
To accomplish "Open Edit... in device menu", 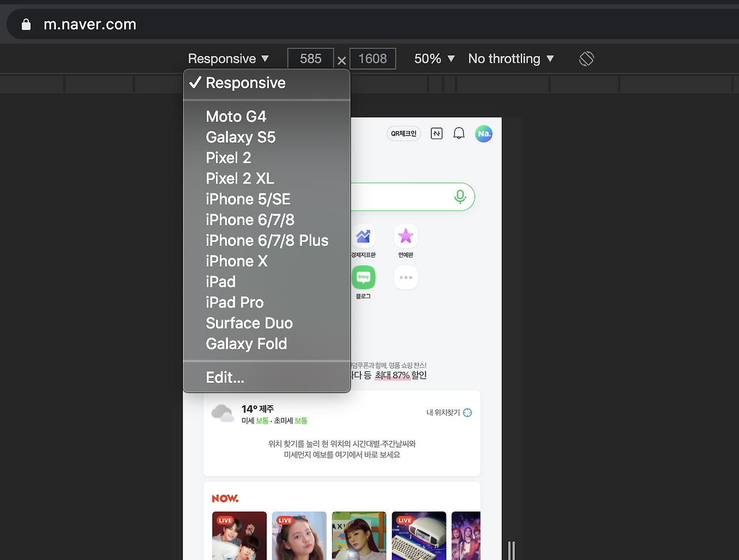I will click(x=267, y=378).
